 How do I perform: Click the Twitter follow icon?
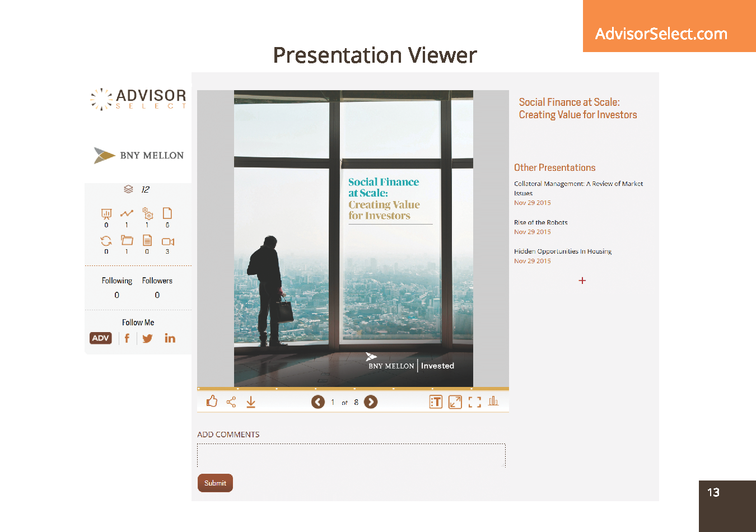click(x=147, y=338)
